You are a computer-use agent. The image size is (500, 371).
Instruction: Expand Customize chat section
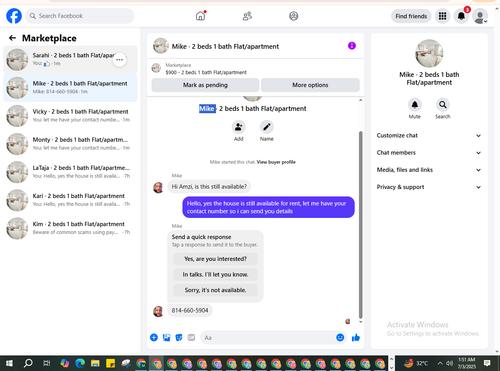(x=429, y=135)
